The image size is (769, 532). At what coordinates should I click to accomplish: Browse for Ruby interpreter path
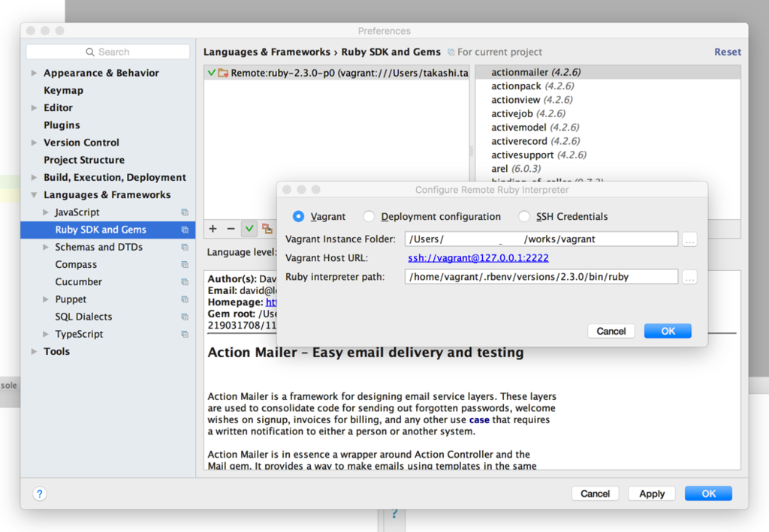(689, 278)
